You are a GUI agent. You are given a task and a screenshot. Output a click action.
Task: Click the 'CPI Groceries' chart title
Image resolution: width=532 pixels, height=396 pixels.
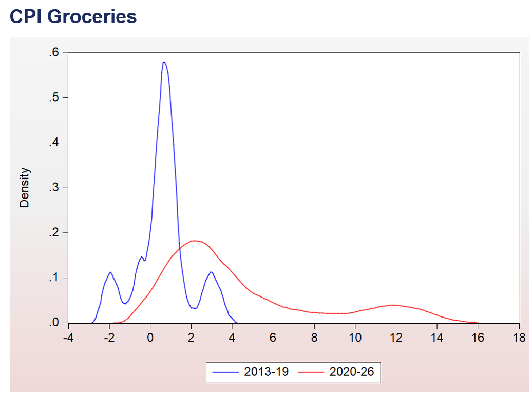coord(73,16)
